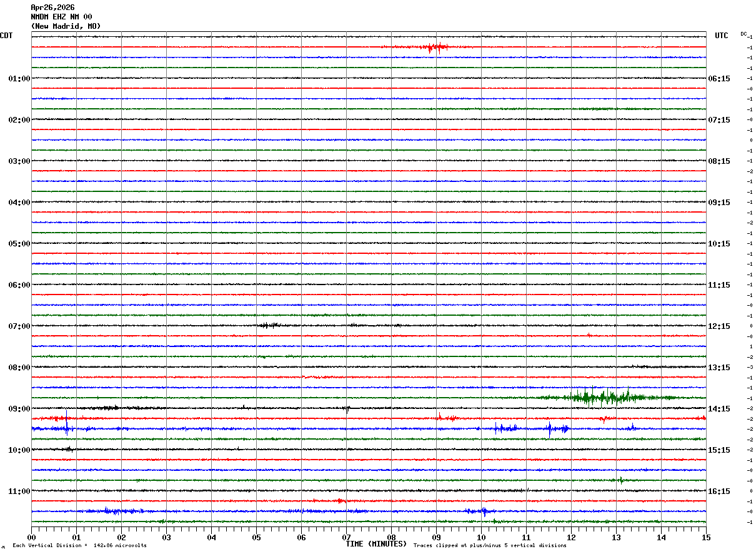
Task: Select the 16:15 UTC time label
Action: [x=719, y=491]
